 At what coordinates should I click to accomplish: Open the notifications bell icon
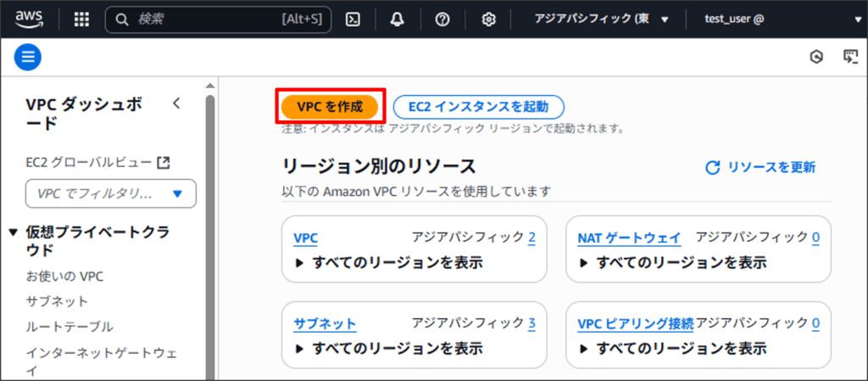(397, 20)
